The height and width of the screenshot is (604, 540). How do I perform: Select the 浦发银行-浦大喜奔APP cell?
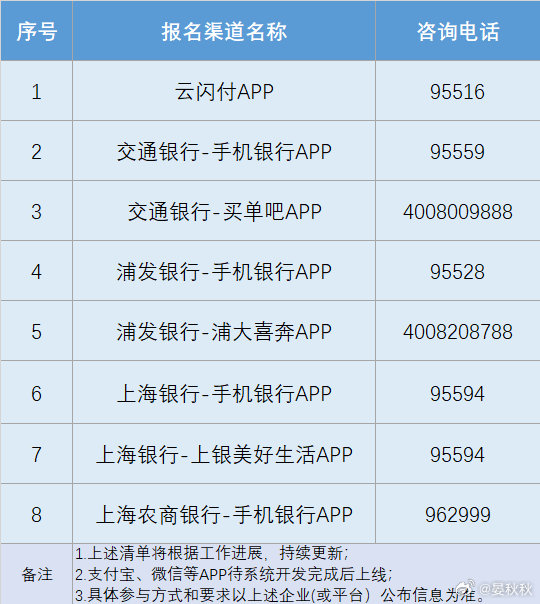(x=224, y=332)
